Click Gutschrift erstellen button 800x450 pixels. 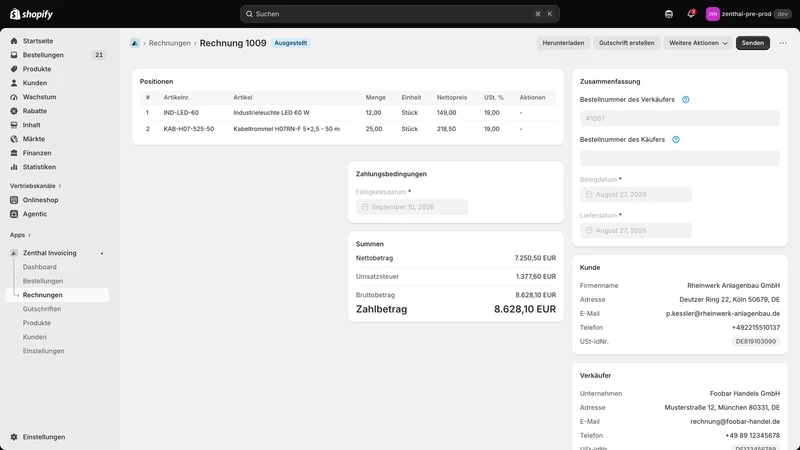pos(627,43)
